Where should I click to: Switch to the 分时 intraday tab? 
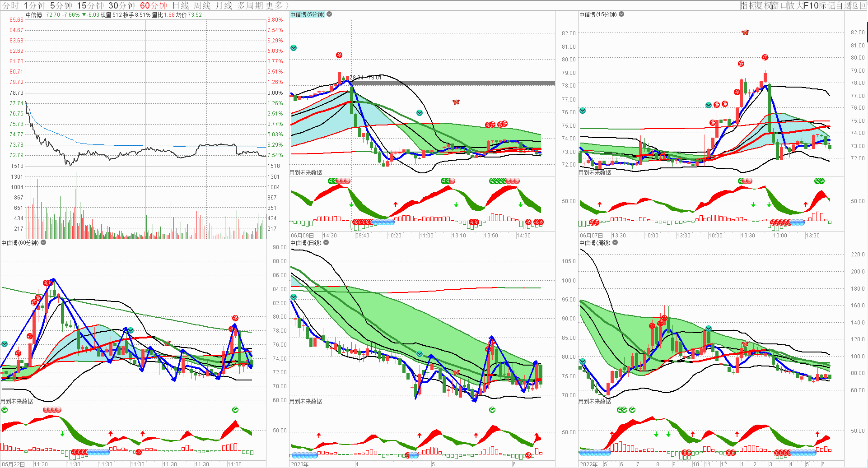(11, 5)
